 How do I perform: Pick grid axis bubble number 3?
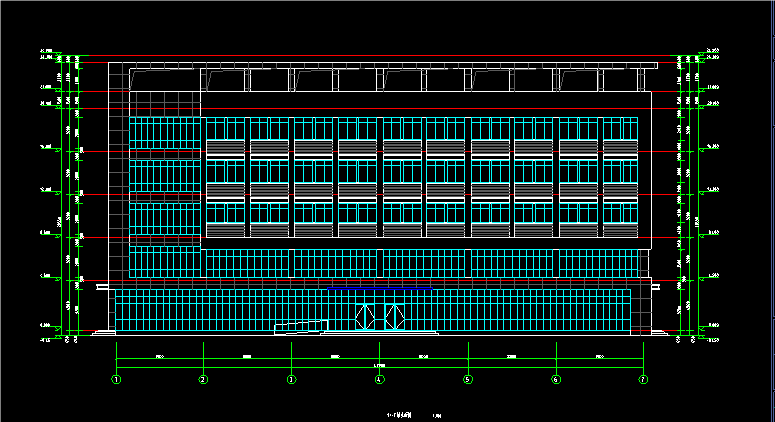(292, 380)
